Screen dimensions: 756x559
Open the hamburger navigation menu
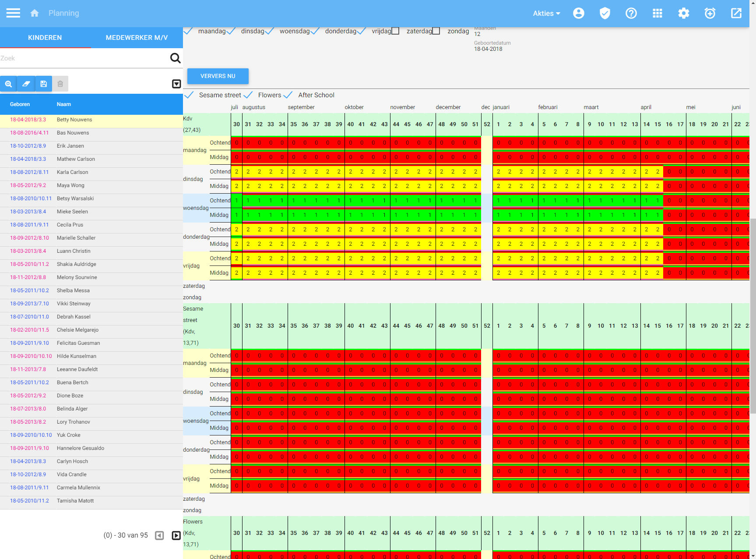tap(13, 13)
